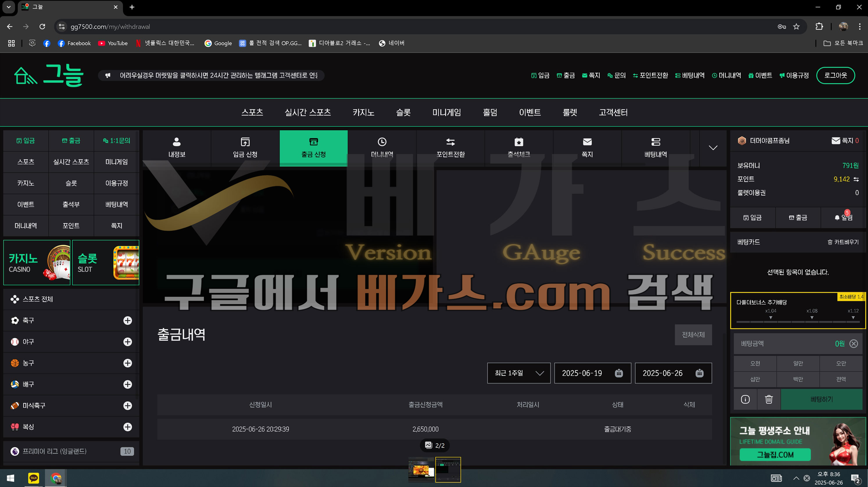
Task: Select first image viewer thumbnail
Action: (421, 470)
